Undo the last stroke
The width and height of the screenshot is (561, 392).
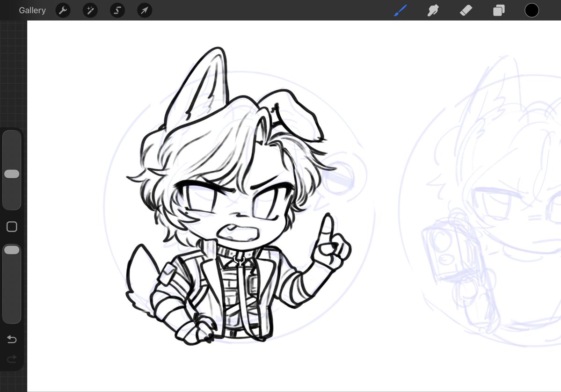pos(12,339)
